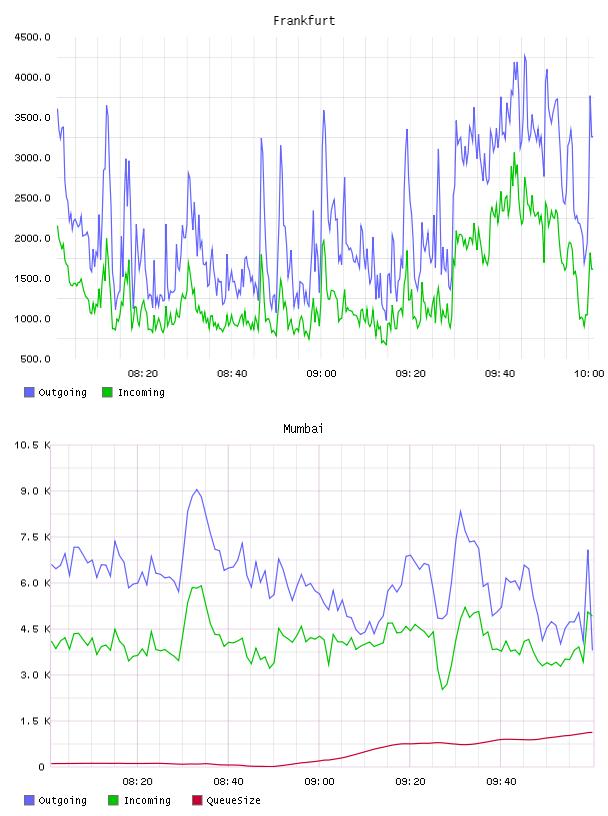Click the 2500.0 y-axis label in Frankfurt chart

pos(32,198)
